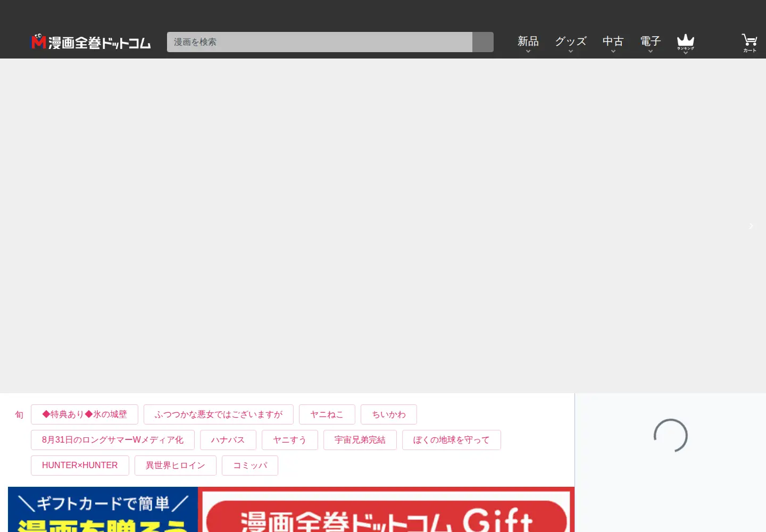Select the 異世界ヒロイン tag

tap(176, 465)
